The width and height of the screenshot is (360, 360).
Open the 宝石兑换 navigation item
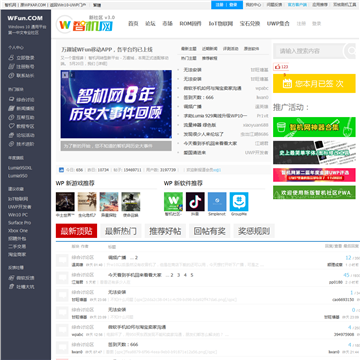tap(250, 24)
